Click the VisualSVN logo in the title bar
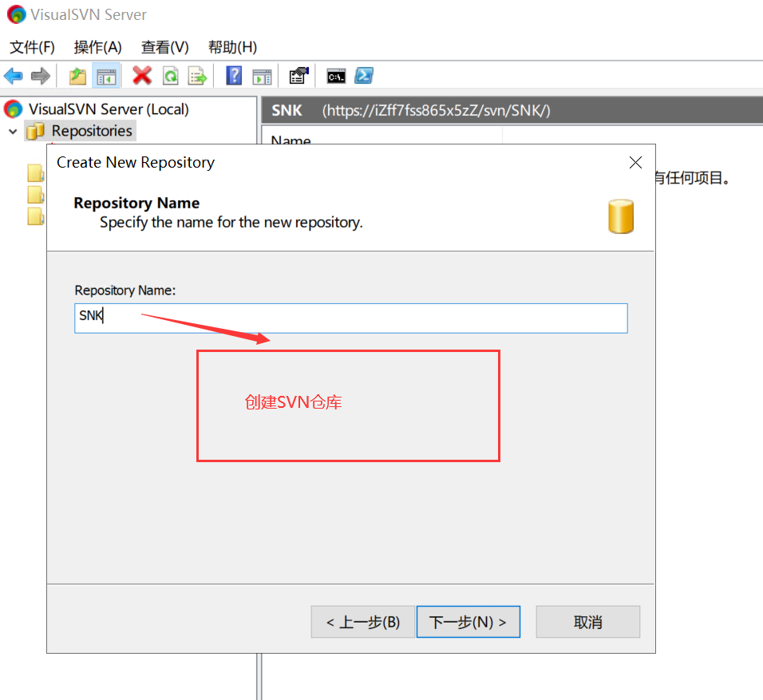This screenshot has height=700, width=763. [x=16, y=14]
